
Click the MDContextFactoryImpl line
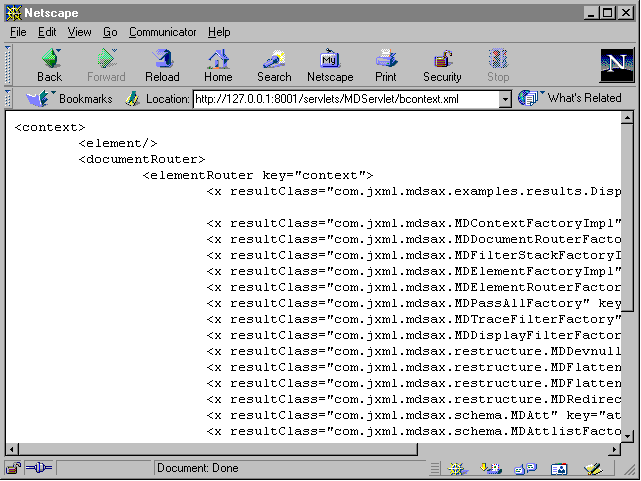pyautogui.click(x=414, y=224)
